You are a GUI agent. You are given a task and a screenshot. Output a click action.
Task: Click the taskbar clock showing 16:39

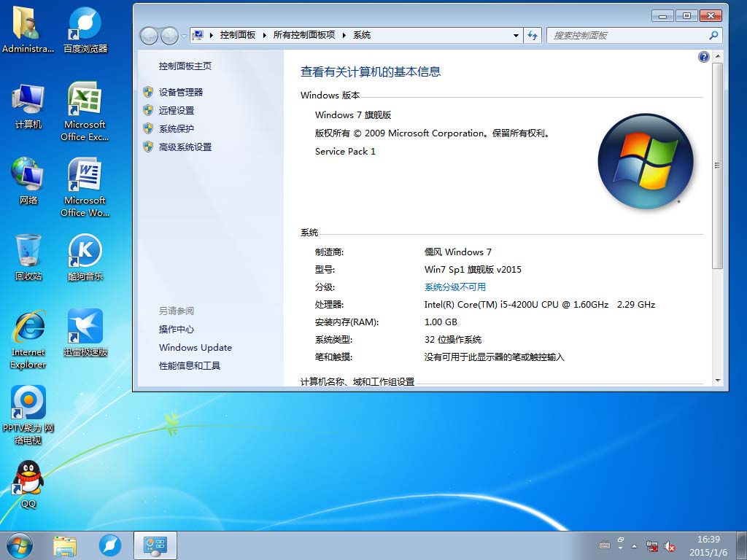coord(708,545)
